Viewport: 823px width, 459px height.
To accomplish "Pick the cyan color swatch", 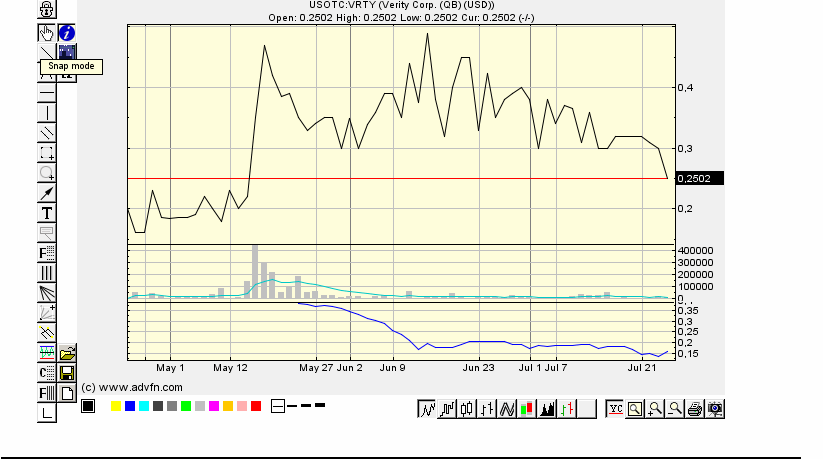I will tap(144, 406).
